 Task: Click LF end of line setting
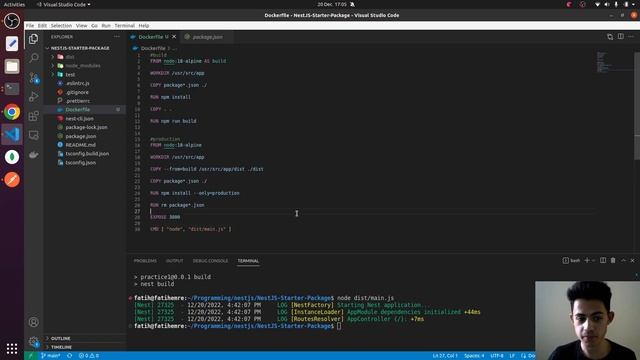(x=512, y=356)
